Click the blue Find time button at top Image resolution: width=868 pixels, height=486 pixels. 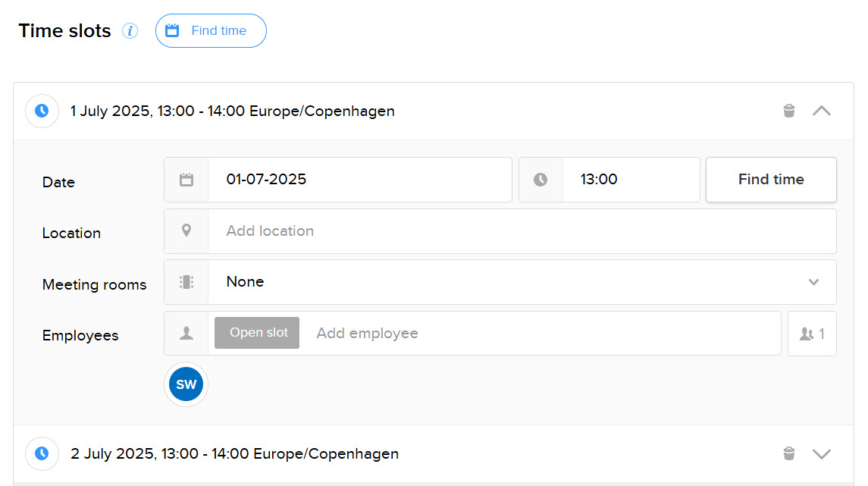point(211,31)
